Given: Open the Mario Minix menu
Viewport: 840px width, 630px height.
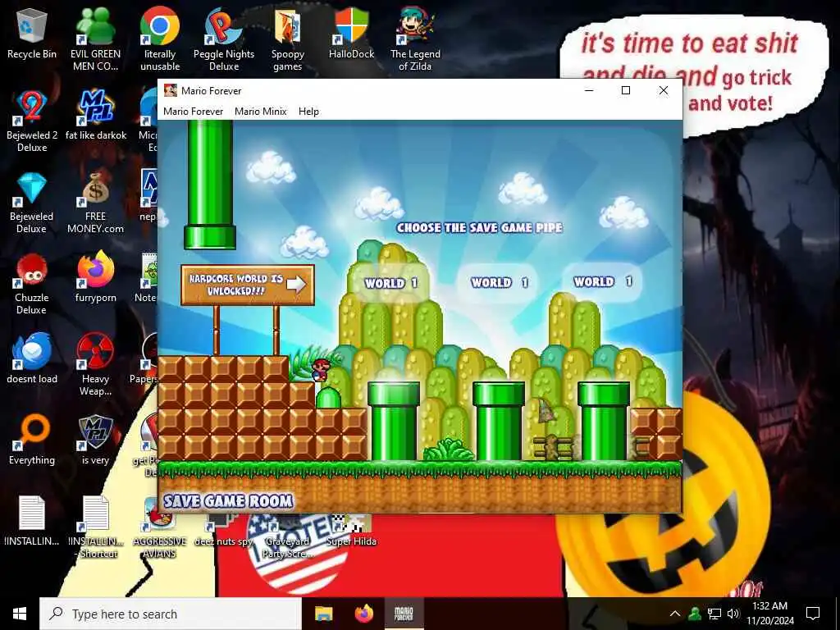Looking at the screenshot, I should tap(260, 112).
